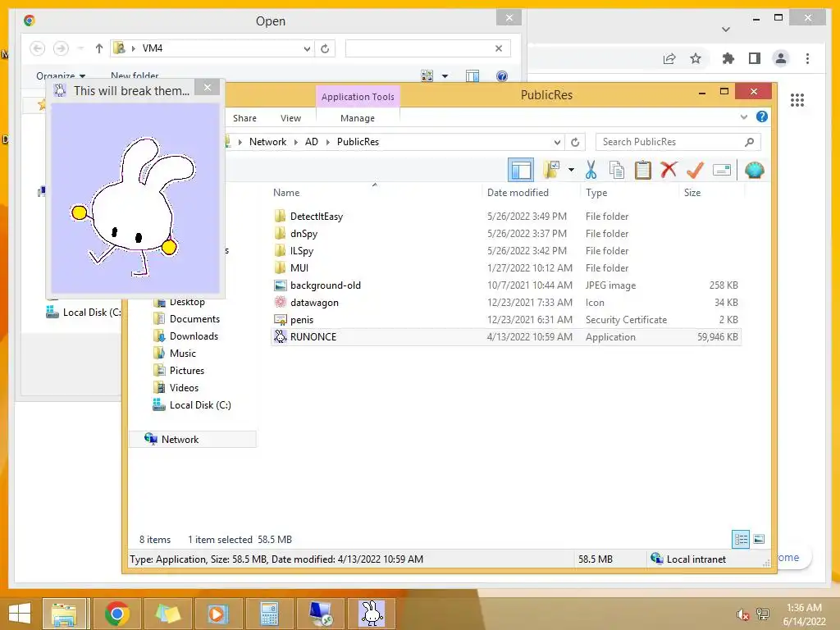
Task: Click the search magnifier icon in PublicRes
Action: pyautogui.click(x=750, y=142)
